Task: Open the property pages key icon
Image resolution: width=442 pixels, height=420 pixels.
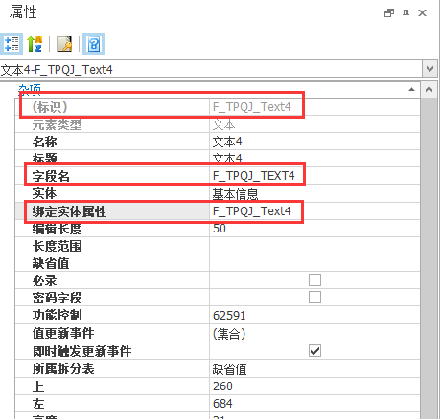Action: [x=65, y=44]
